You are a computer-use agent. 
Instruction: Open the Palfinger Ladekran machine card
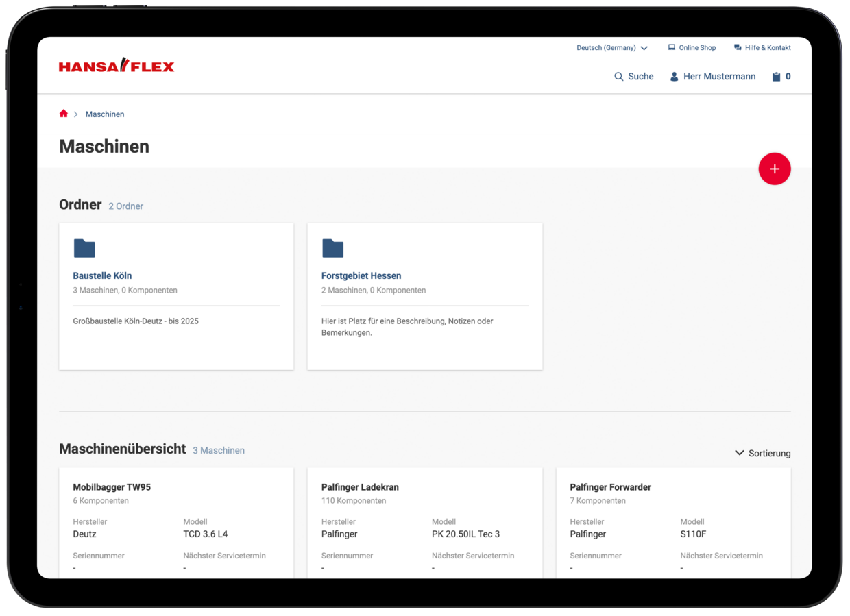pyautogui.click(x=425, y=523)
